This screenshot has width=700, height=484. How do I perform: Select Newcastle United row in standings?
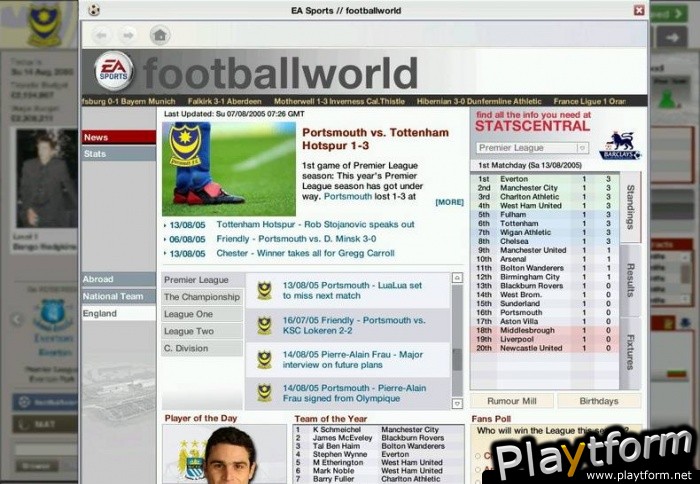(x=545, y=348)
